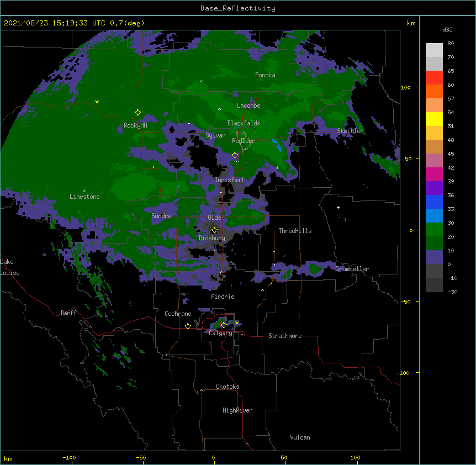Click the purple 36-39 dBZ legend swatch
The image size is (476, 465).
coord(434,188)
